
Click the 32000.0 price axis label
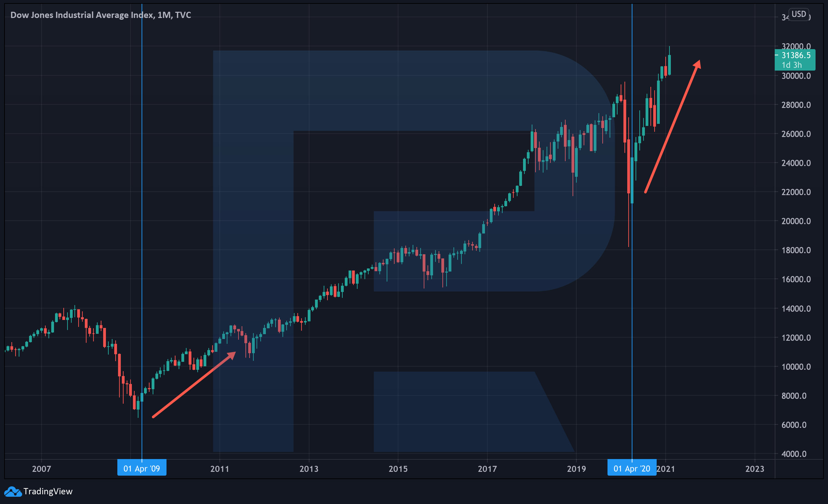[796, 46]
